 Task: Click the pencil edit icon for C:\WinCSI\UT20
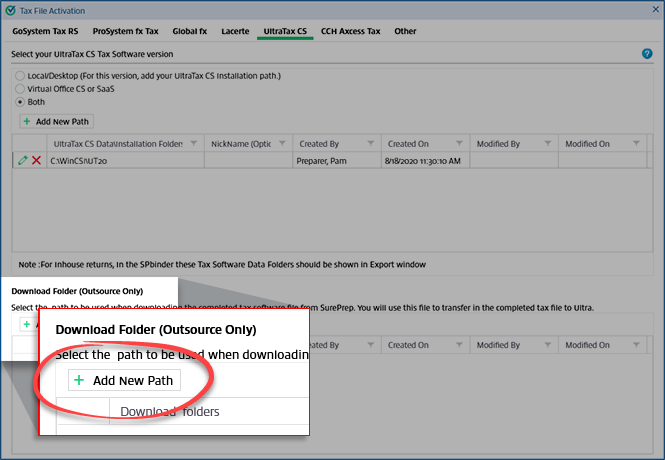tap(22, 160)
